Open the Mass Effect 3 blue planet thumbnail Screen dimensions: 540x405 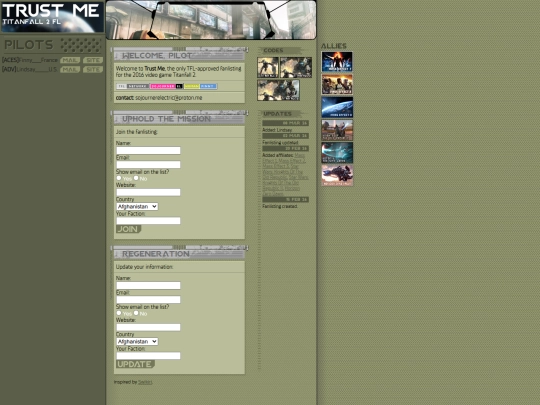[337, 107]
